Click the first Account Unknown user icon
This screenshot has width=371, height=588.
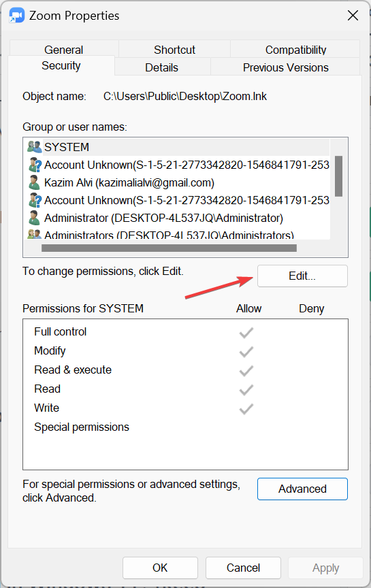(35, 165)
